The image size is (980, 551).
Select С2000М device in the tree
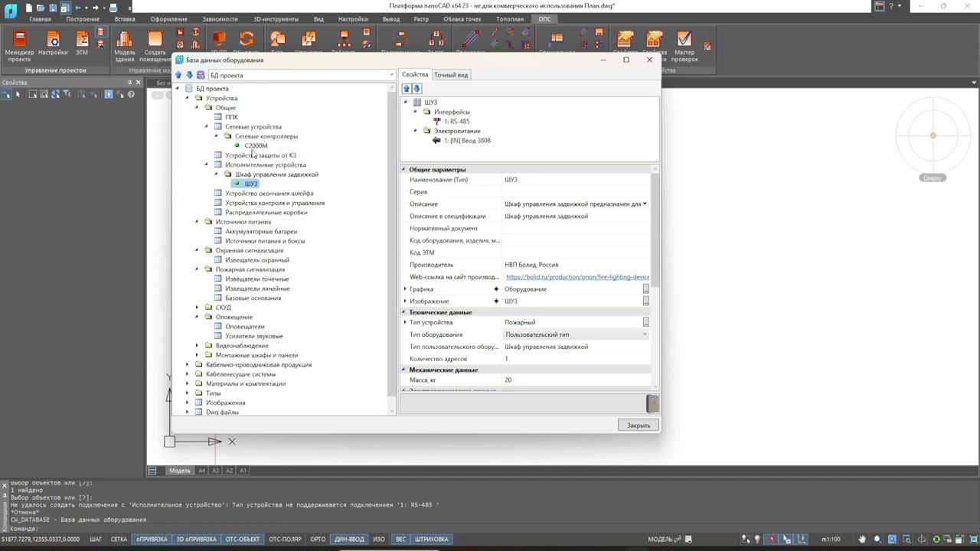point(256,145)
